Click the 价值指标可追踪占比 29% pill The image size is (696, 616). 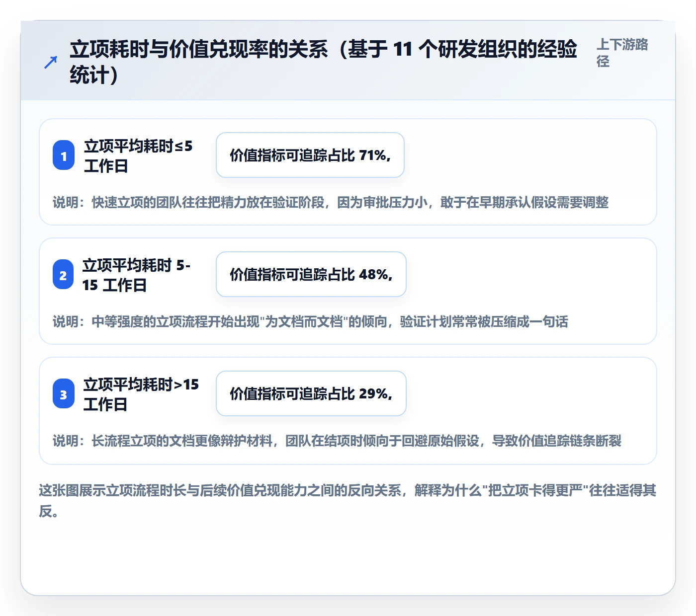click(311, 393)
